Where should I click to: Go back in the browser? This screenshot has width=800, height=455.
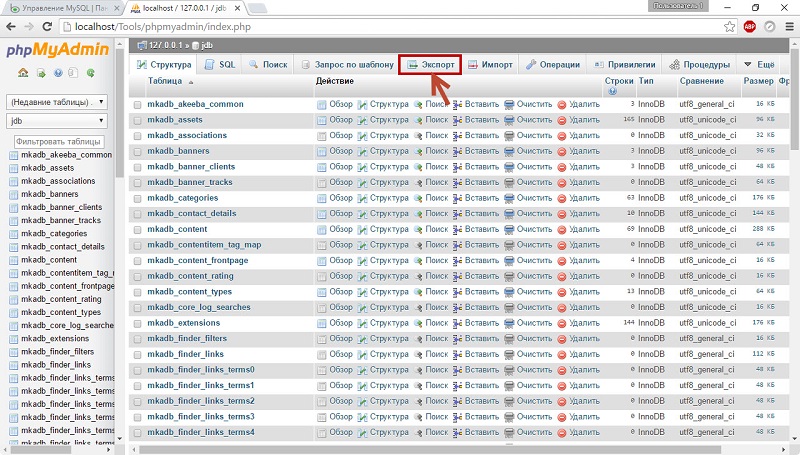click(11, 27)
